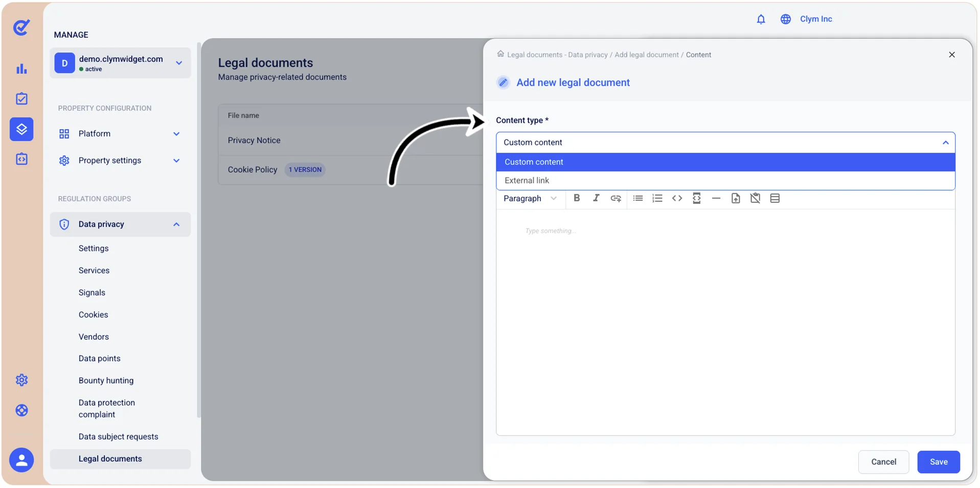Insert a bulleted list

pyautogui.click(x=637, y=198)
